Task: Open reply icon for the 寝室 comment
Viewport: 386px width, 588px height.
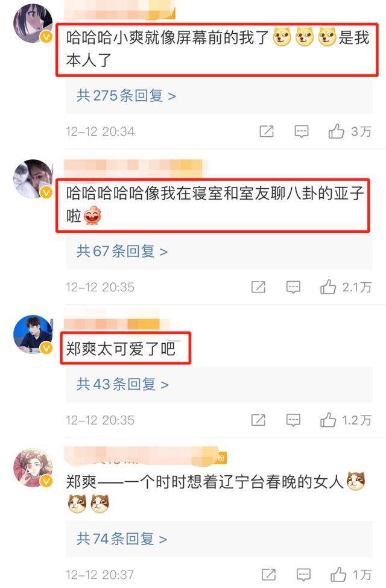Action: (293, 287)
